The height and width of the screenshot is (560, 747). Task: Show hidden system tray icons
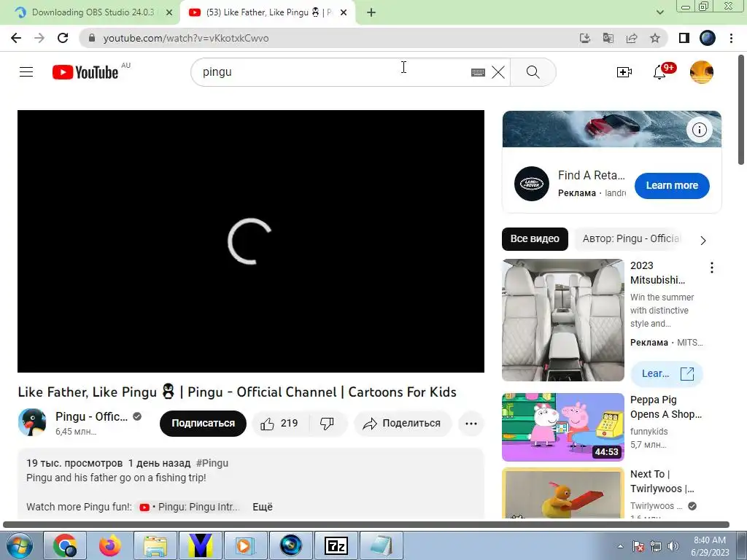click(620, 546)
